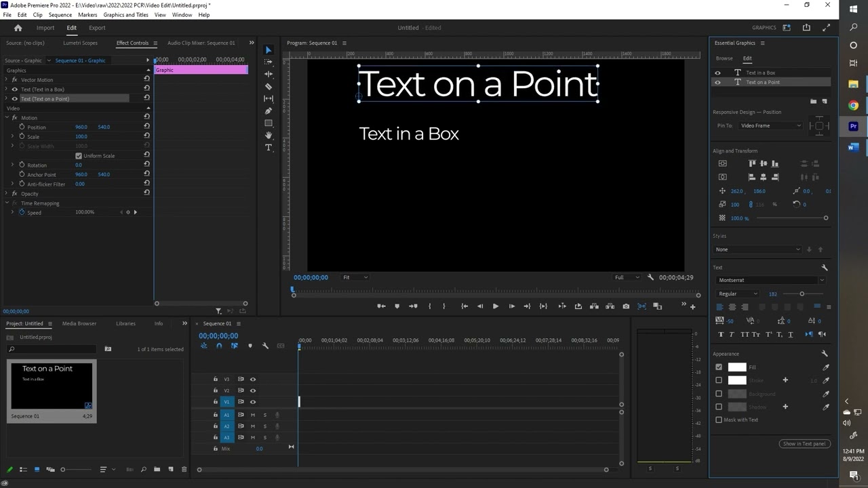868x488 pixels.
Task: Click the Faux Bold text style
Action: click(x=721, y=334)
